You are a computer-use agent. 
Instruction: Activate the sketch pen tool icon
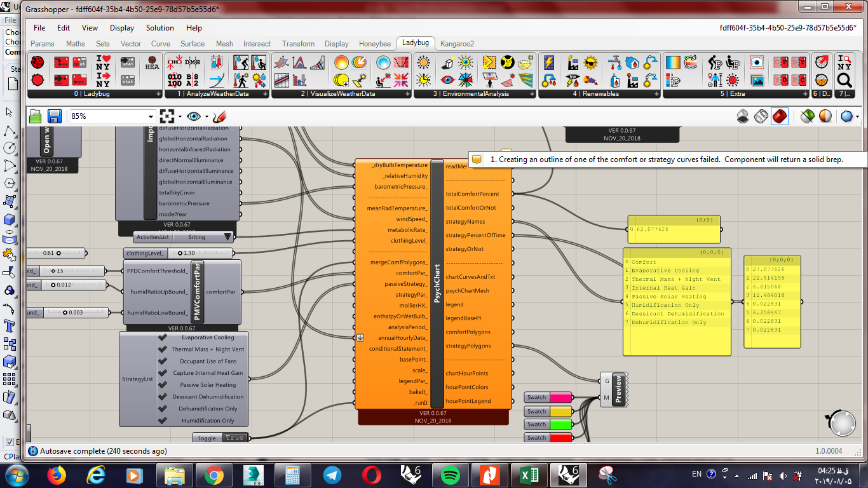pyautogui.click(x=219, y=116)
